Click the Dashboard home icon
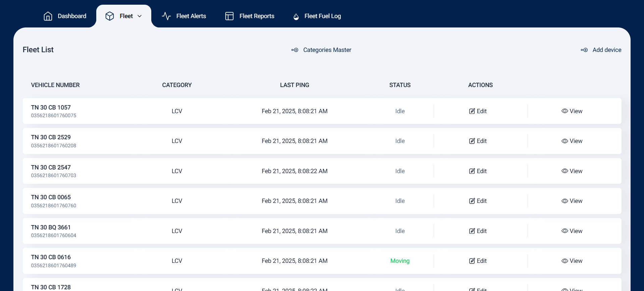The height and width of the screenshot is (291, 644). click(x=48, y=16)
